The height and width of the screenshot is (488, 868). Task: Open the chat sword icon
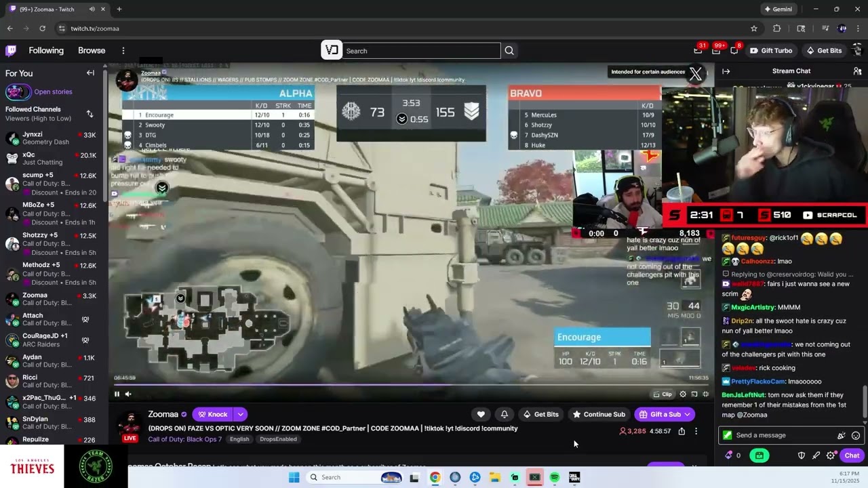pos(816,455)
